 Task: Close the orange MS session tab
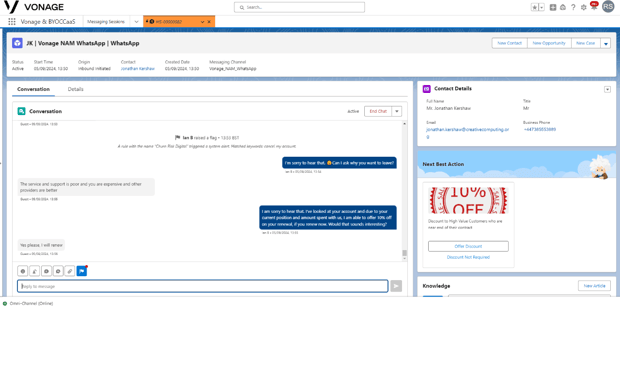tap(209, 22)
